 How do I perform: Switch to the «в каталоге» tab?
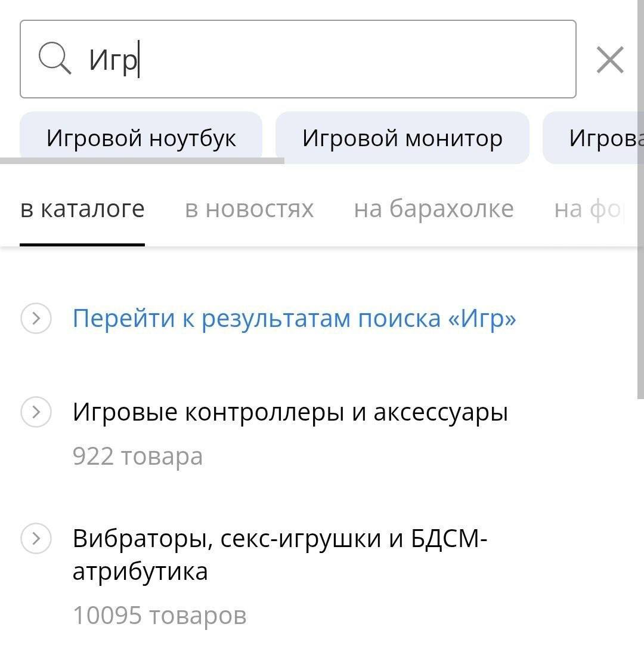point(82,209)
